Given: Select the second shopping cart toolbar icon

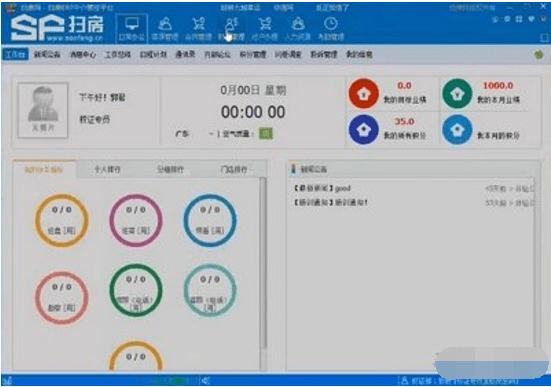Looking at the screenshot, I should point(265,28).
